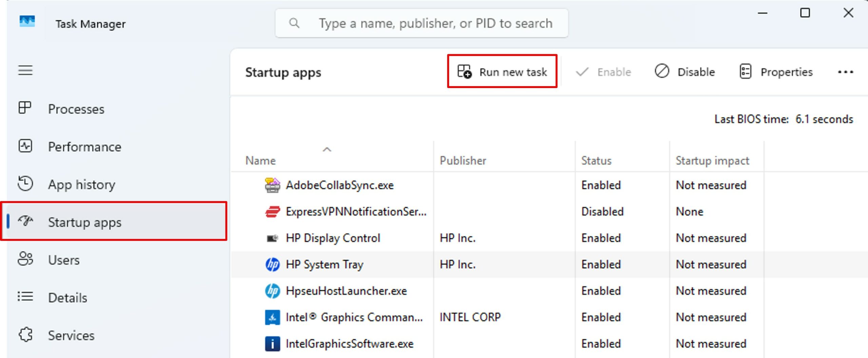The height and width of the screenshot is (358, 868).
Task: Click the App history clock icon
Action: click(25, 183)
